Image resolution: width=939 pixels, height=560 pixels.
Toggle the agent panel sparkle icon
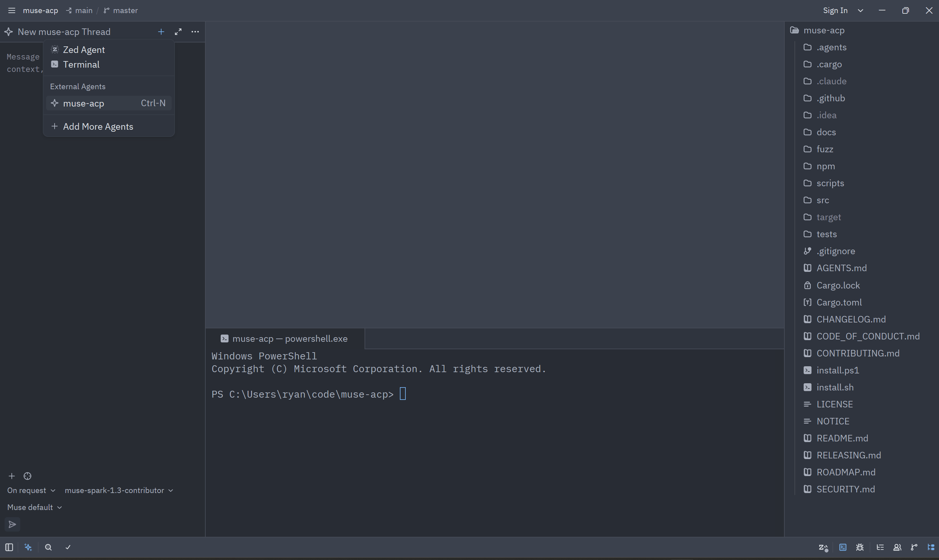[x=28, y=548]
